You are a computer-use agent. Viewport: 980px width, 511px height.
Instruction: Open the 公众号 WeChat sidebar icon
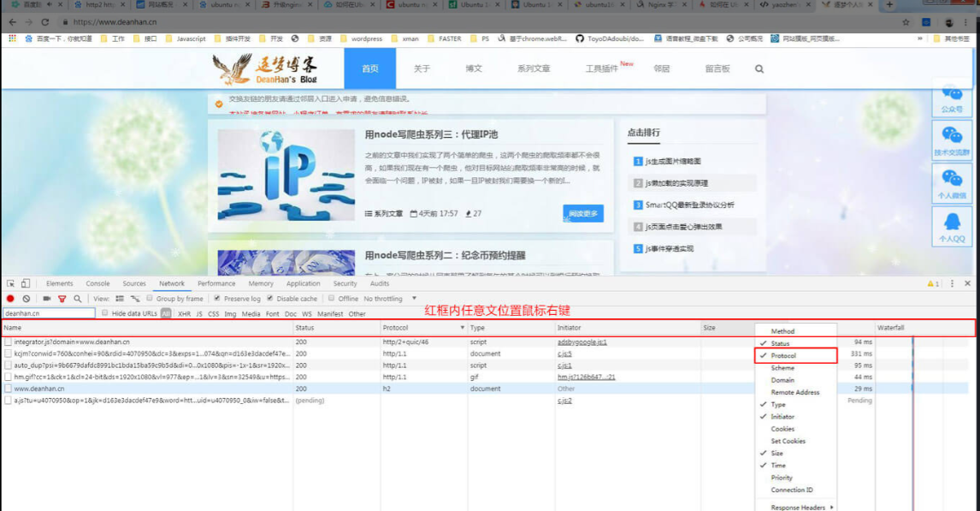[x=952, y=98]
